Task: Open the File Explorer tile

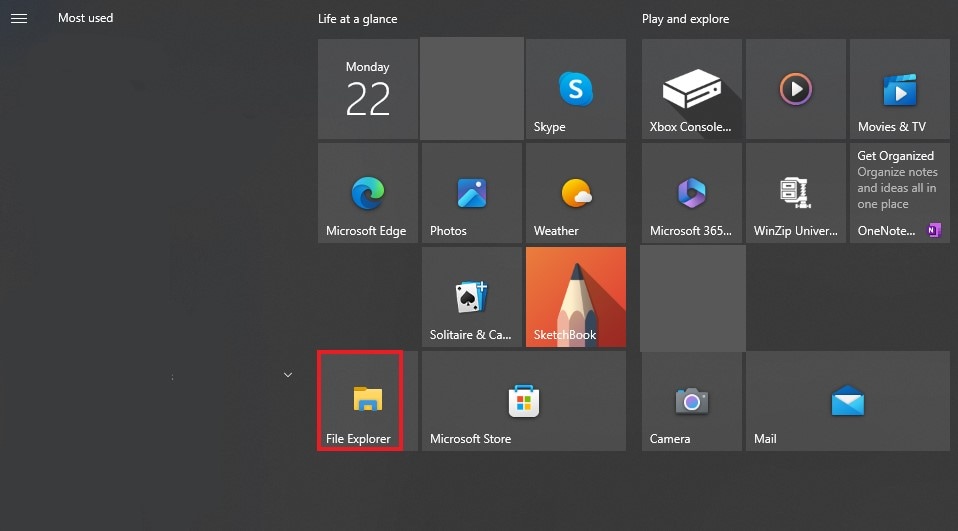Action: 368,401
